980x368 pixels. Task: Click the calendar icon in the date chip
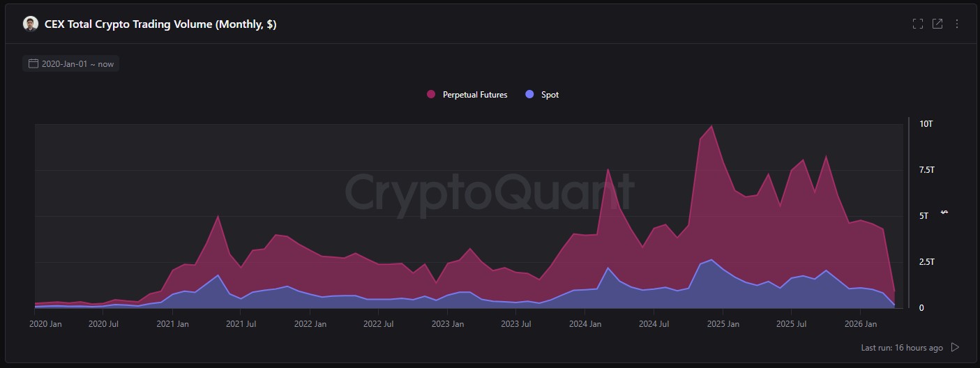(x=33, y=64)
